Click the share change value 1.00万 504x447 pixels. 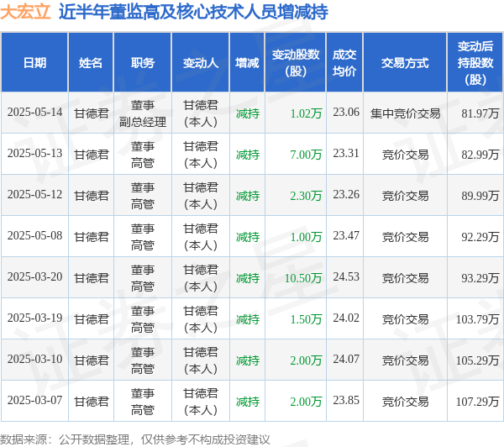[306, 237]
